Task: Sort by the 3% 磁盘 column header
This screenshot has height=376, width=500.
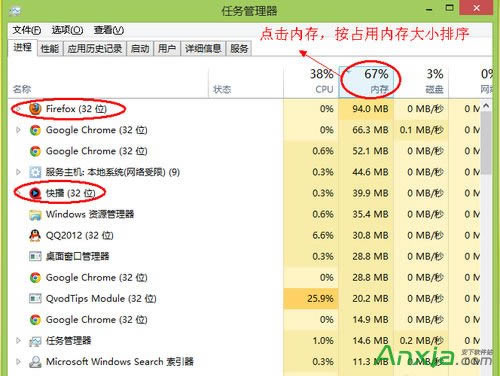Action: coord(421,82)
